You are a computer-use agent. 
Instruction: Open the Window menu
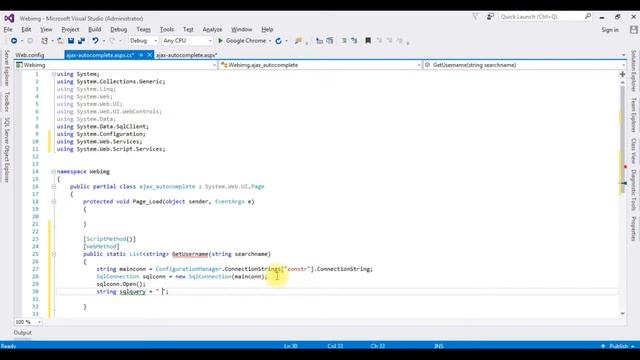tap(242, 29)
